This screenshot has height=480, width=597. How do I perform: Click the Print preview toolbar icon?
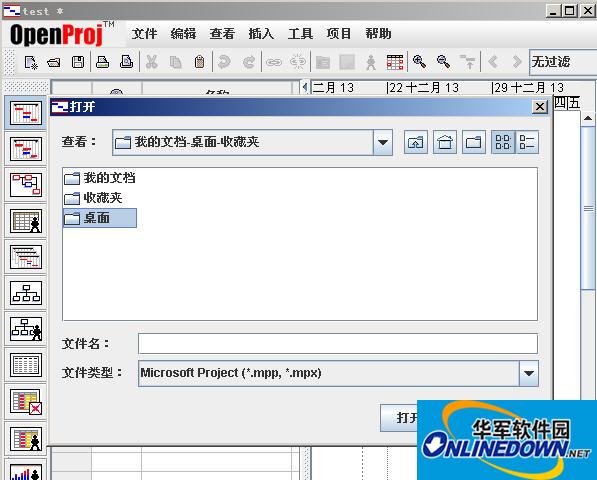pos(126,62)
